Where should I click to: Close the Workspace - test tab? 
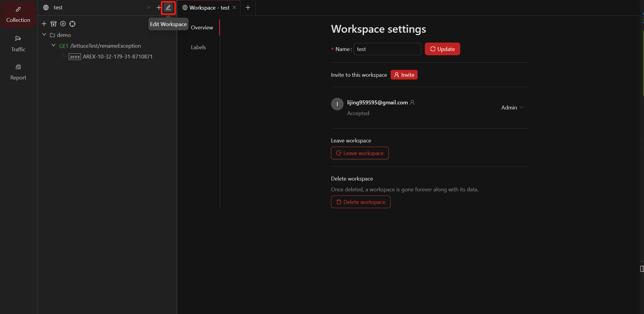point(234,7)
